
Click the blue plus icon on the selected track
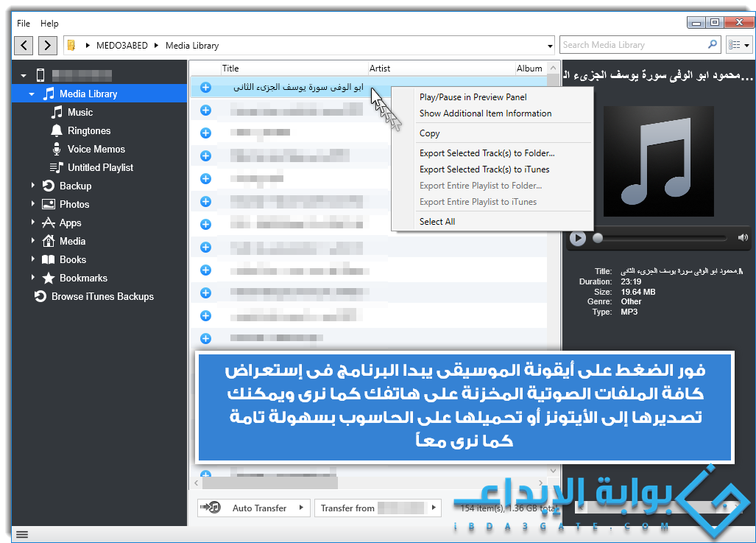(206, 88)
